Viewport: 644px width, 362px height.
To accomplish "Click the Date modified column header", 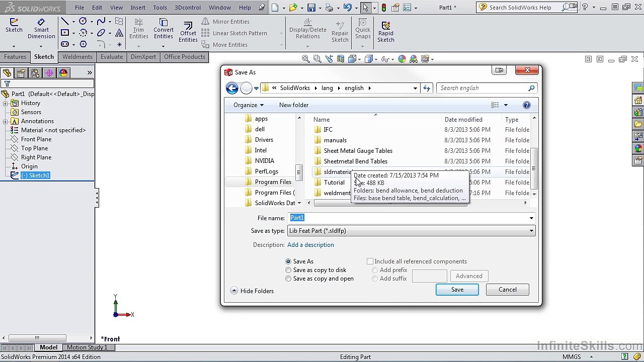I will tap(463, 120).
